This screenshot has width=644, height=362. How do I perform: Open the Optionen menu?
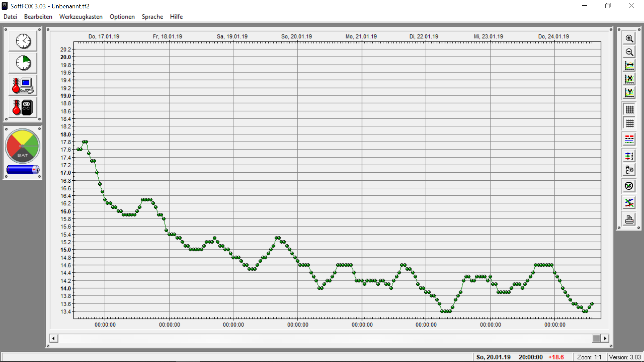click(122, 17)
